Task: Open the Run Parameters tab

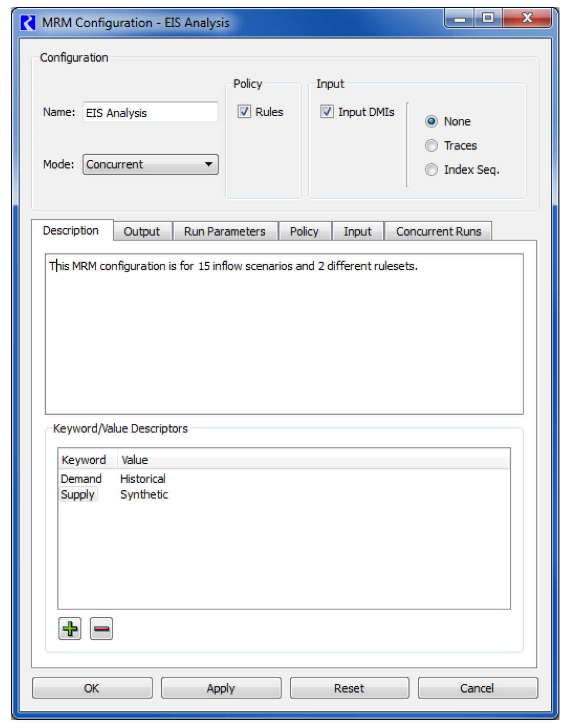Action: tap(225, 231)
